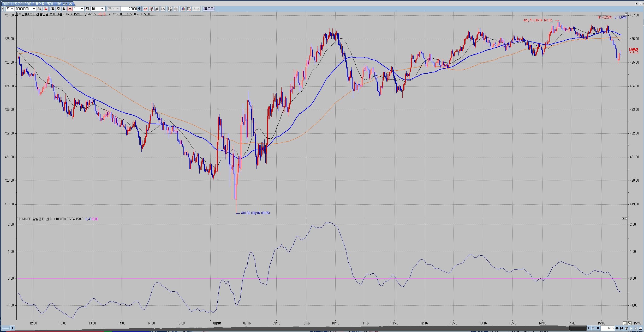Screen dimensions: 644x332
Task: Click the fast-forward button in bottom bar
Action: [x=598, y=328]
